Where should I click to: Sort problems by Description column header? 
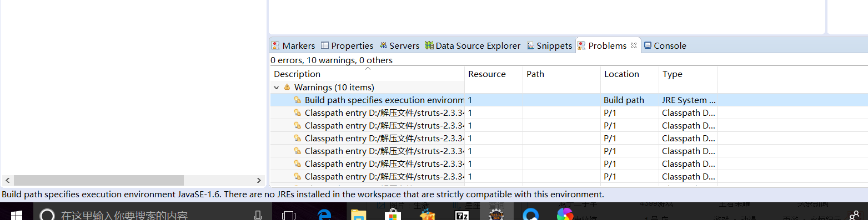pos(367,74)
